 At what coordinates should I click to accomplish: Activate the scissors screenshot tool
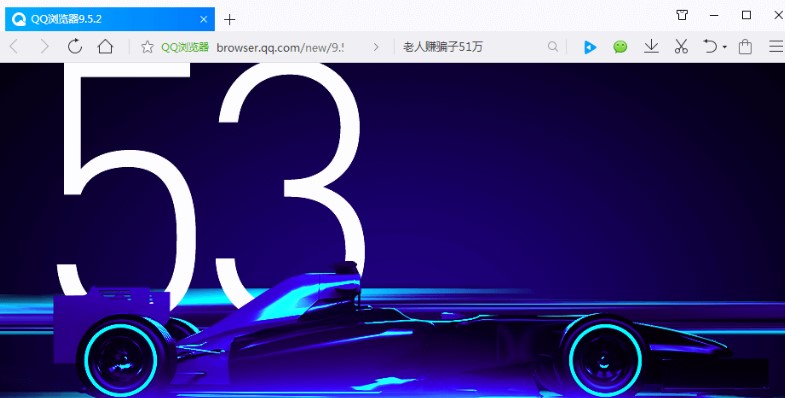681,47
